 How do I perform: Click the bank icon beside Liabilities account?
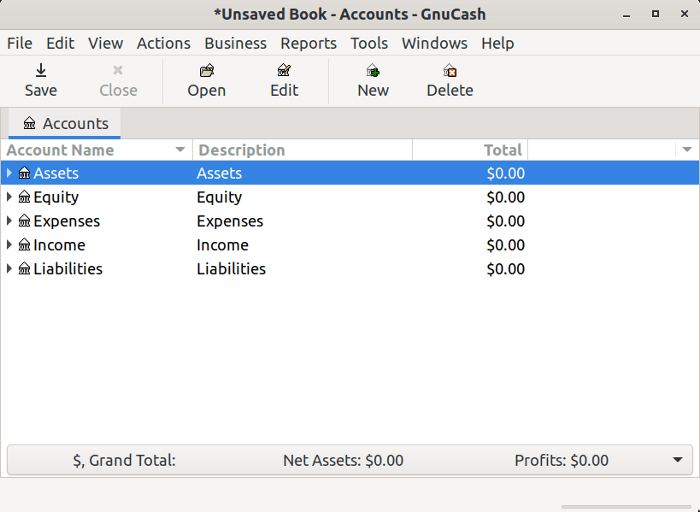[x=25, y=269]
